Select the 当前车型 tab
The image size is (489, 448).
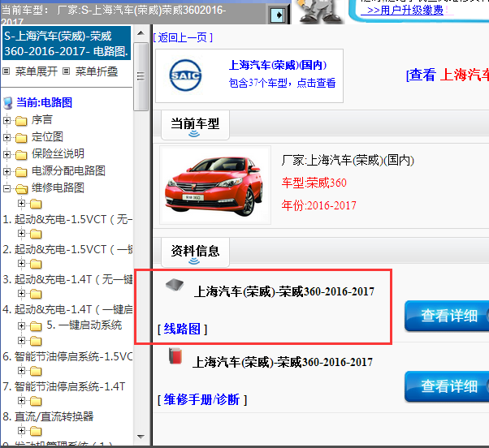coord(195,125)
